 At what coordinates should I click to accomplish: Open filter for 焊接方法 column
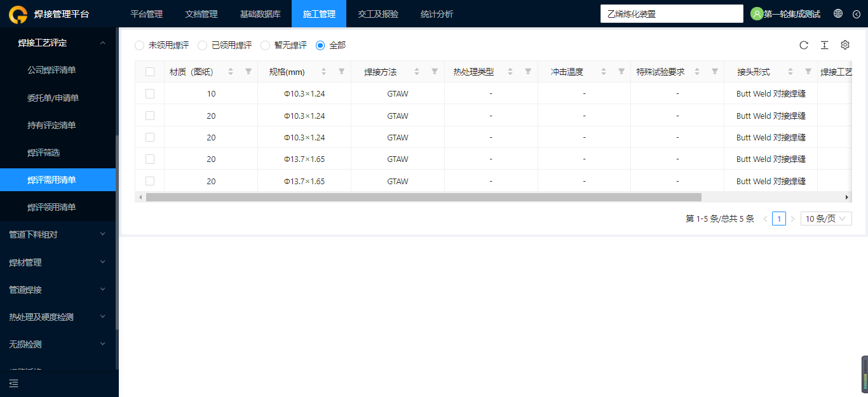[x=435, y=72]
